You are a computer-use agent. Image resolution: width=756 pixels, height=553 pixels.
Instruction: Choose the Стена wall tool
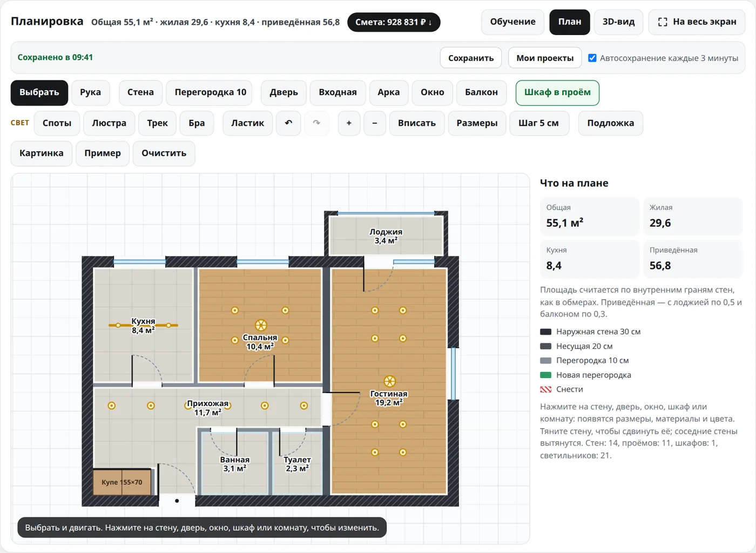click(140, 92)
